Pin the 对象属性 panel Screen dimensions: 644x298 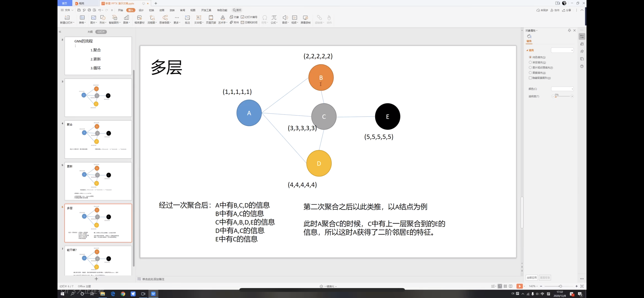click(x=569, y=30)
